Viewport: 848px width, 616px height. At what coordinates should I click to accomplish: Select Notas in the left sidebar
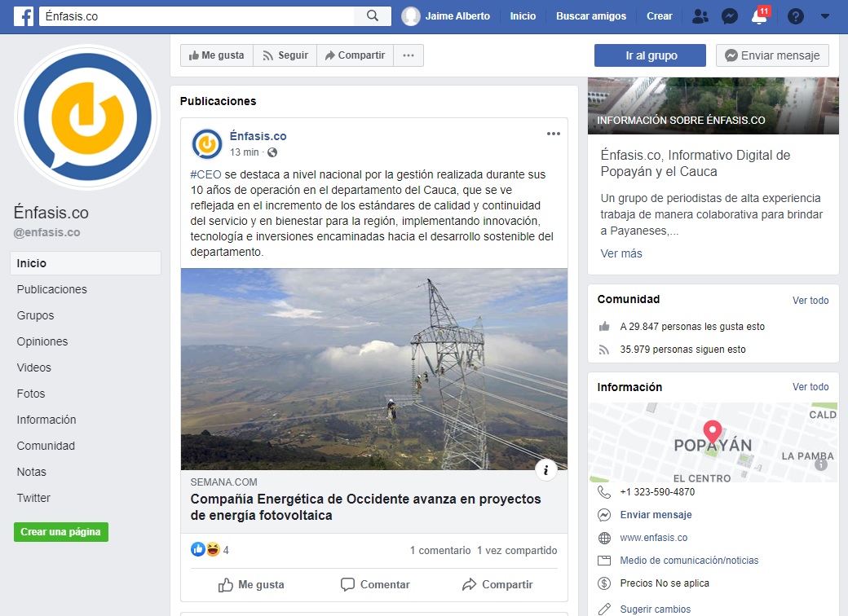[x=31, y=472]
